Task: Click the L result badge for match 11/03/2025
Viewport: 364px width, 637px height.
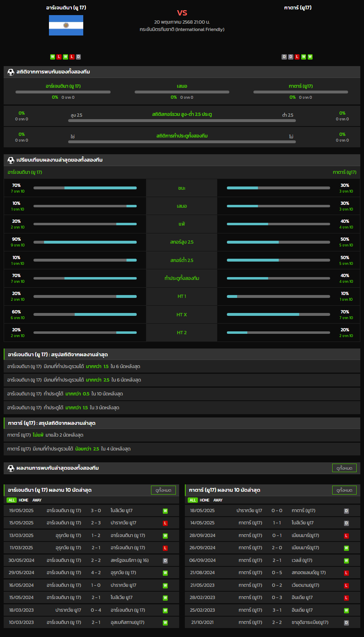Action: [165, 548]
